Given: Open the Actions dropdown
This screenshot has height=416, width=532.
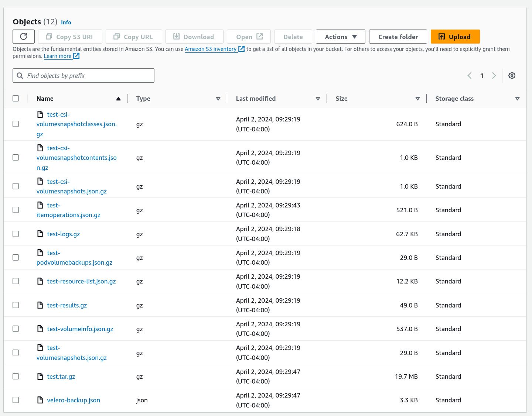Looking at the screenshot, I should pyautogui.click(x=340, y=37).
